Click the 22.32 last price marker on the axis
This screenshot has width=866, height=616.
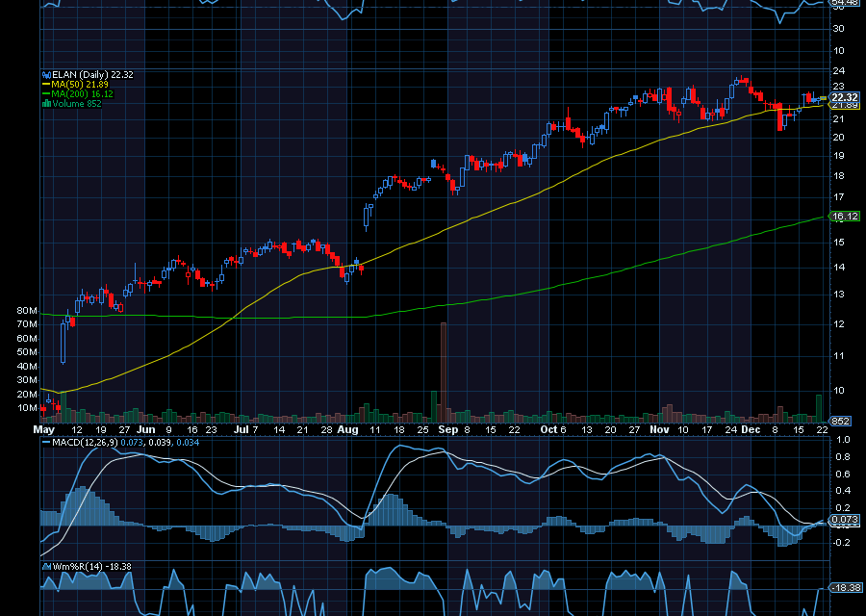tap(844, 98)
